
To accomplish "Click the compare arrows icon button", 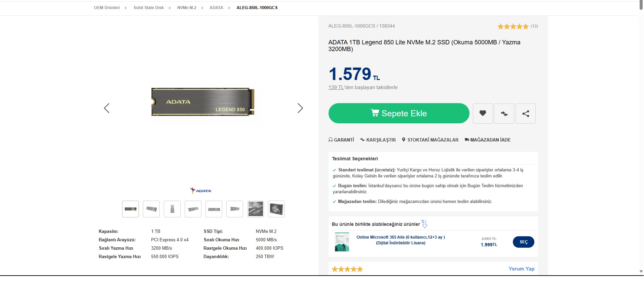I will 504,114.
